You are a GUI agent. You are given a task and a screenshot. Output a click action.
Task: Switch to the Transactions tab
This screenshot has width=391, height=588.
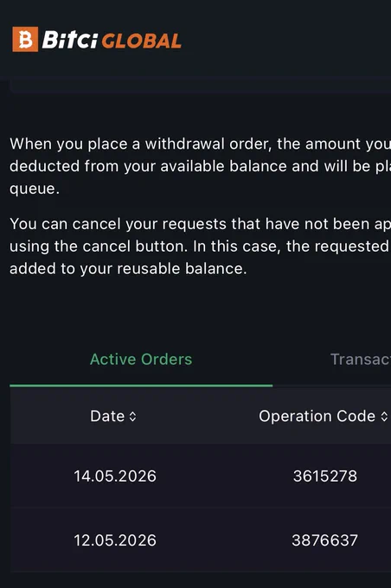(x=360, y=359)
